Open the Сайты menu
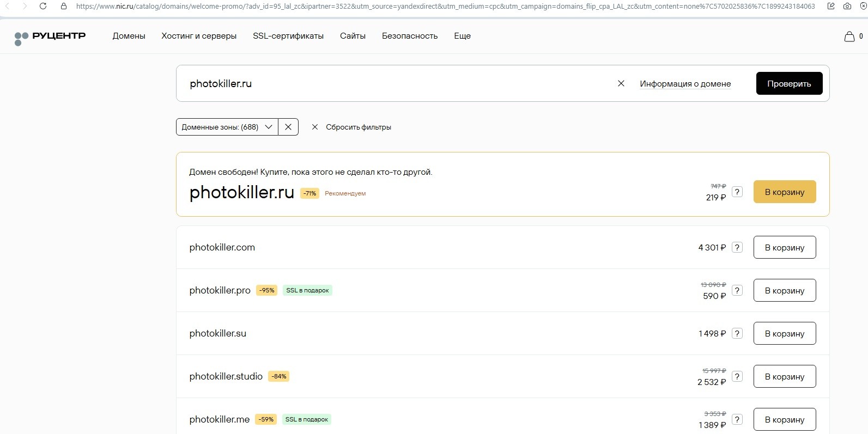 coord(353,36)
